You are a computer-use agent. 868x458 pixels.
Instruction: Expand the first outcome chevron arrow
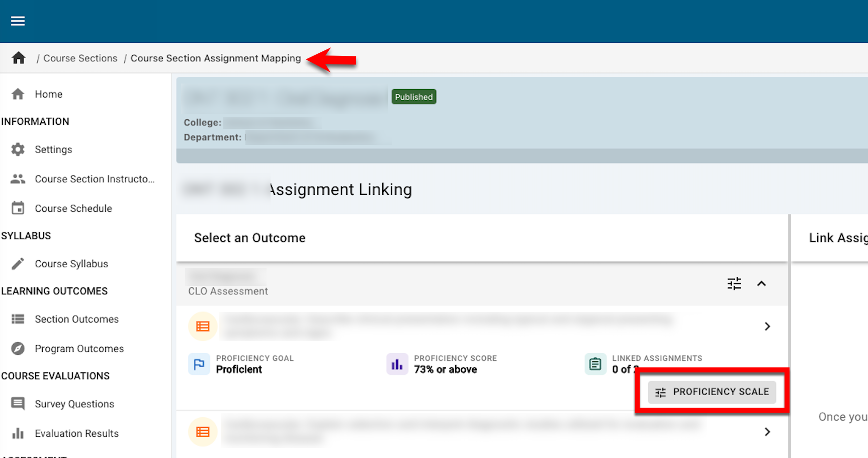pyautogui.click(x=767, y=327)
